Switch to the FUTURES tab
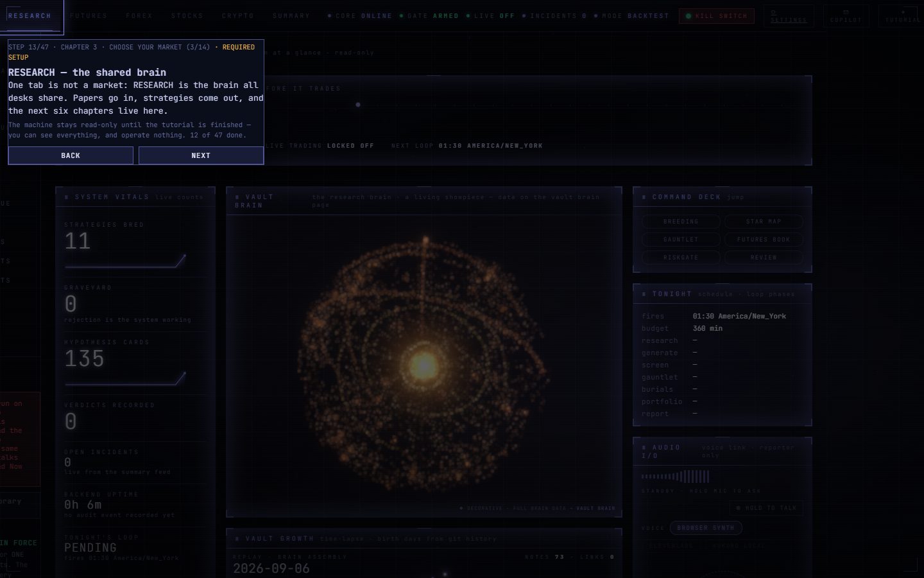 tap(89, 16)
